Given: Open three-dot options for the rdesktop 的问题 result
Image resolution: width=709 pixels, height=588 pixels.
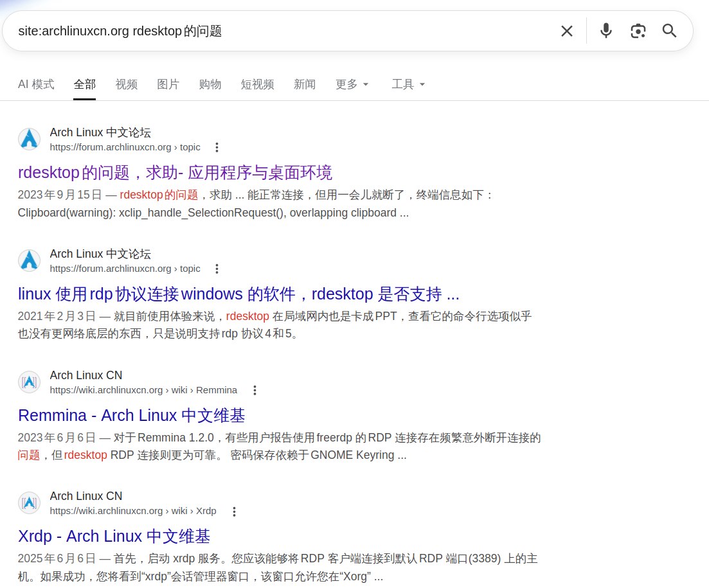Looking at the screenshot, I should click(217, 147).
